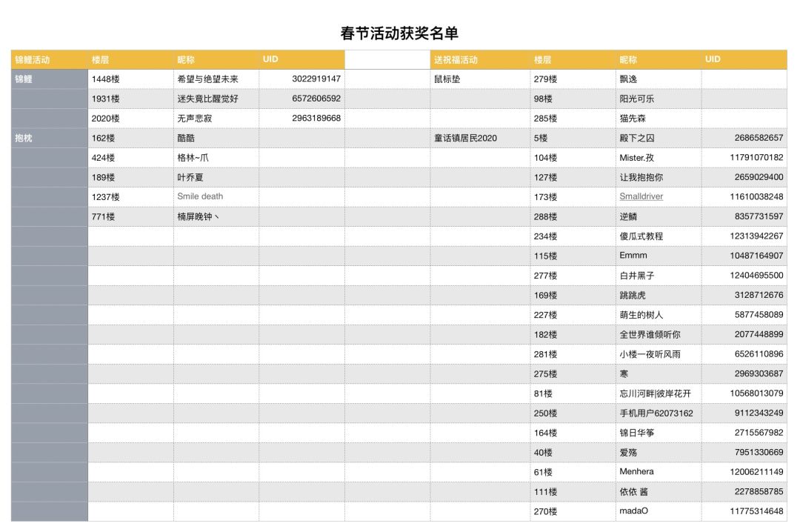Select the 锦鲤活动 header cell
This screenshot has width=800, height=532.
coord(50,59)
